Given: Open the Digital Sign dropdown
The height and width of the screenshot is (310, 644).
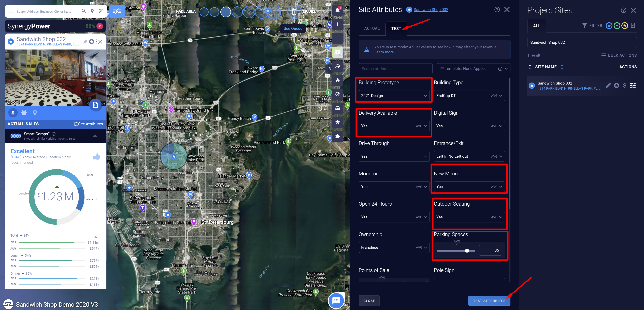Looking at the screenshot, I should coord(469,126).
